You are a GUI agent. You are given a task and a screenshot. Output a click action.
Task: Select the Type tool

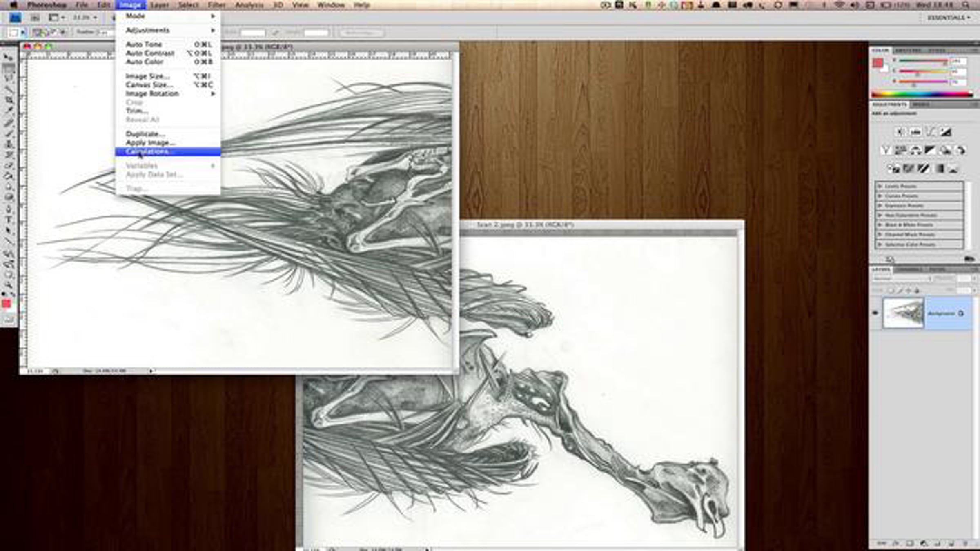(8, 219)
